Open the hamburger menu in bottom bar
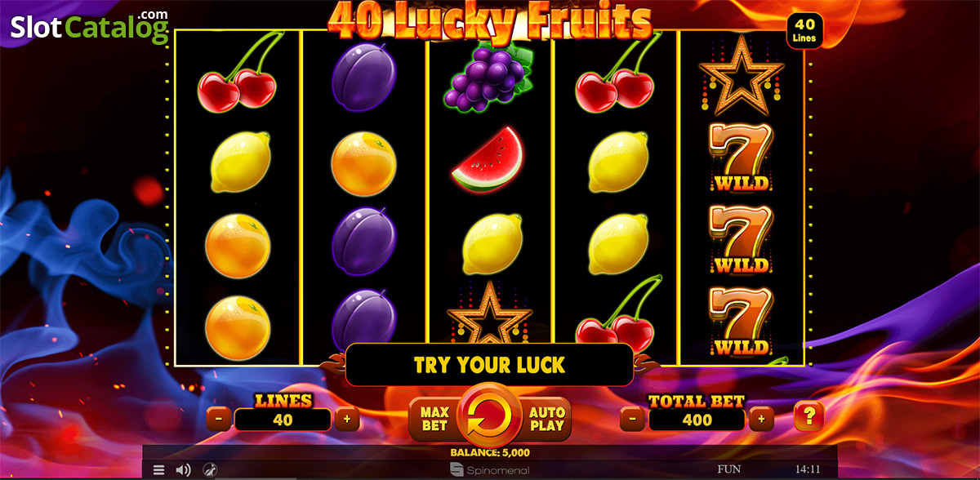 click(x=159, y=469)
